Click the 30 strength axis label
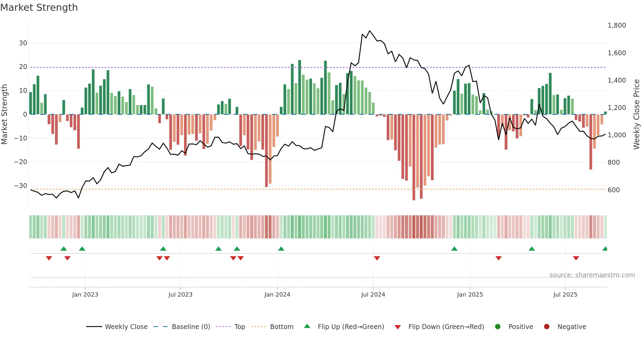This screenshot has width=644, height=362. point(23,43)
